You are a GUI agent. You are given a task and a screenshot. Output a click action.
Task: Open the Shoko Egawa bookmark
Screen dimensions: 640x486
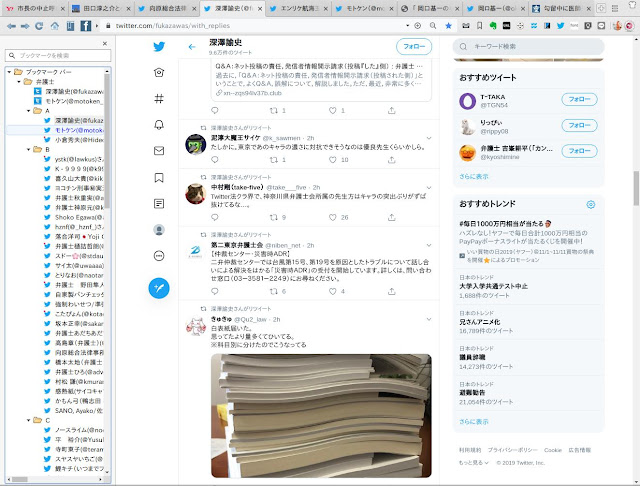pyautogui.click(x=74, y=217)
